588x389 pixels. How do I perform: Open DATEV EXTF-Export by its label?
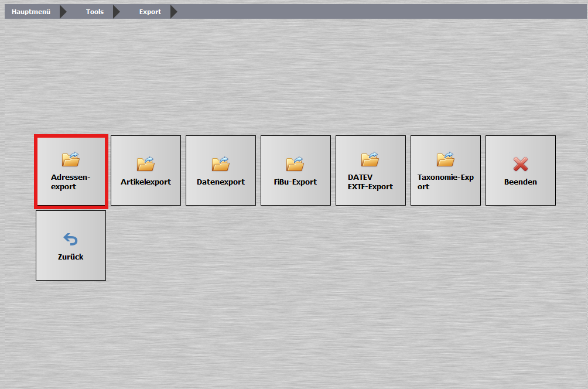point(370,182)
